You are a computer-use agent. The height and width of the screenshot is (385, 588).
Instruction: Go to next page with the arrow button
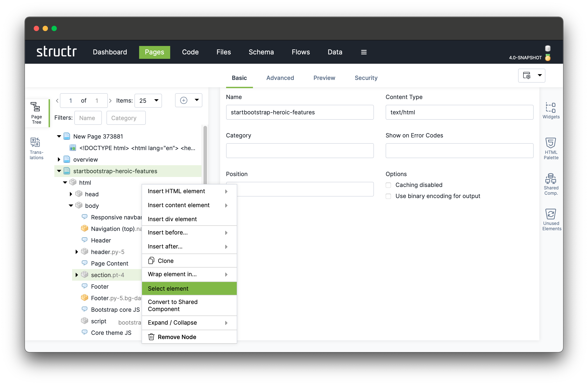[110, 100]
